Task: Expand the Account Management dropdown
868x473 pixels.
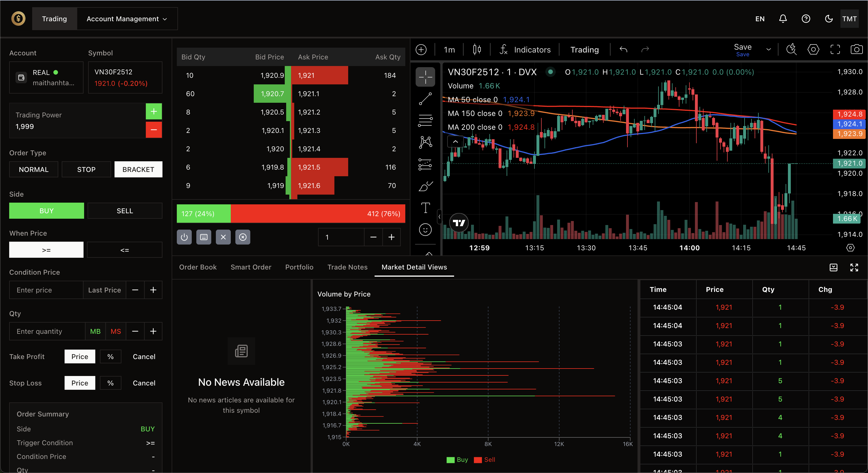Action: (127, 19)
